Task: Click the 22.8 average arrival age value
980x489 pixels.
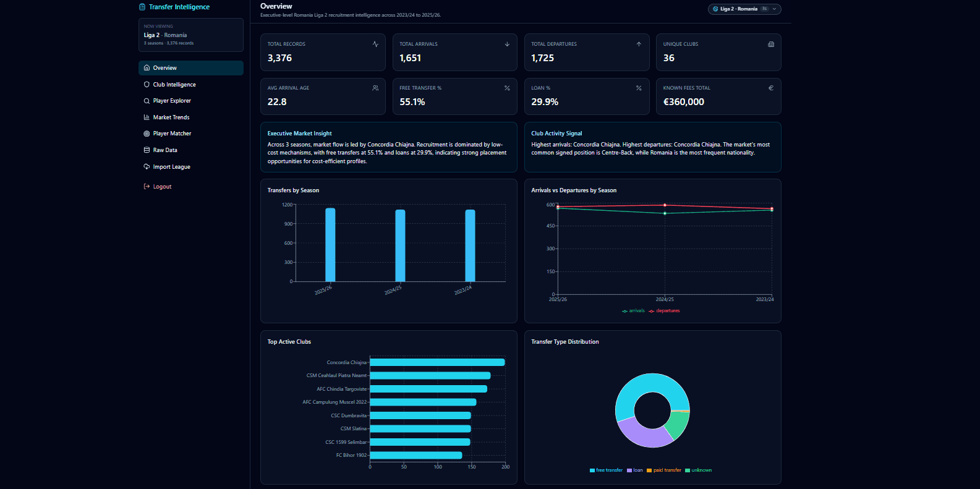Action: (277, 102)
